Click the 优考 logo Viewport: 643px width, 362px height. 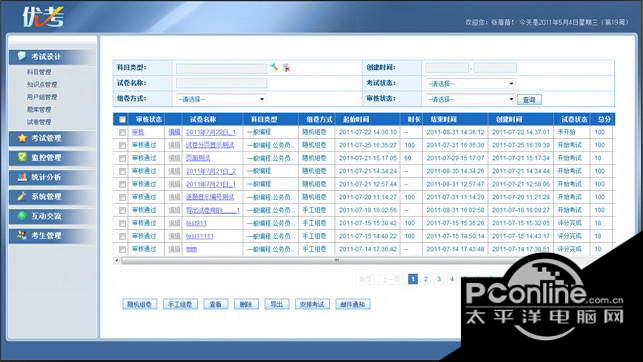(x=43, y=17)
